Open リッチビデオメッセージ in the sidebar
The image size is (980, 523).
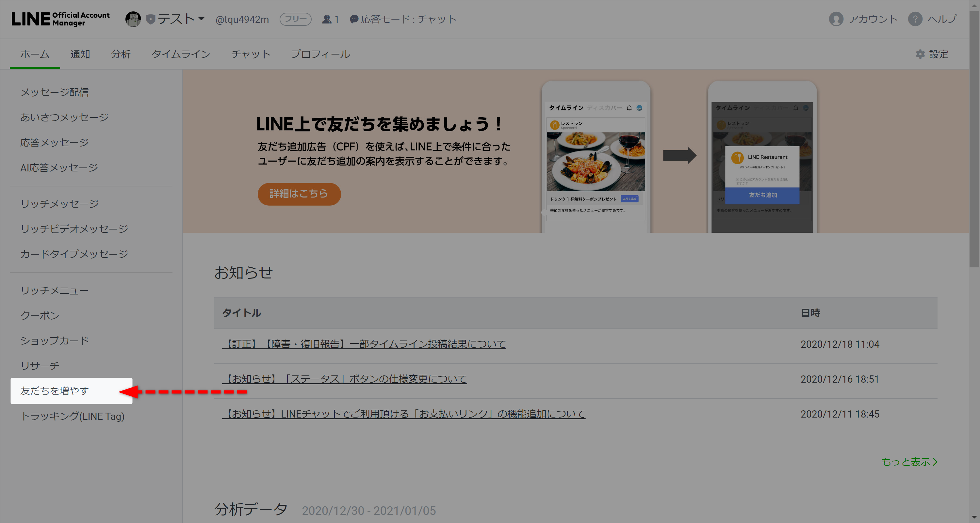pos(74,229)
